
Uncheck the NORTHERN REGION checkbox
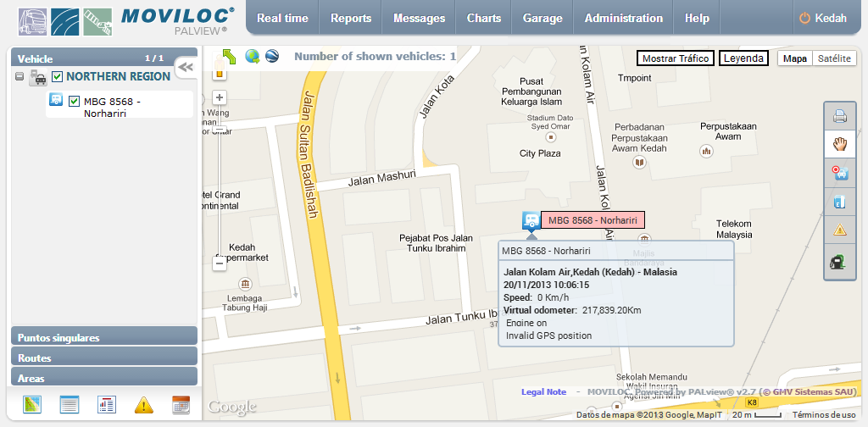click(x=57, y=76)
